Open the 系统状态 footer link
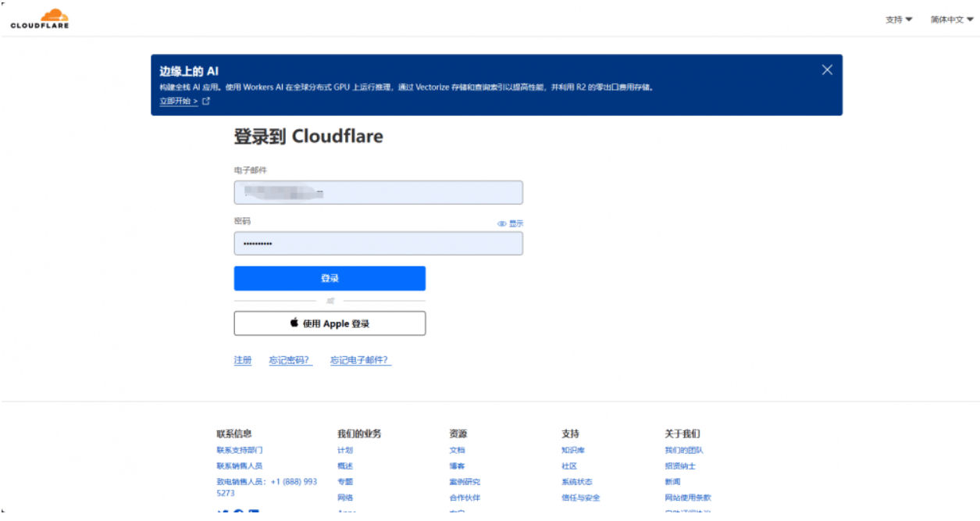Image resolution: width=980 pixels, height=521 pixels. 577,482
